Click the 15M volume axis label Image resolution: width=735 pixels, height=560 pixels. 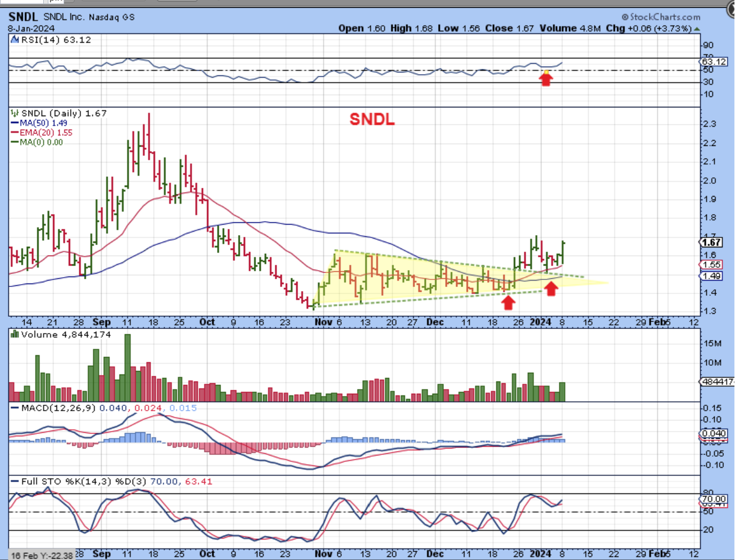click(x=712, y=344)
